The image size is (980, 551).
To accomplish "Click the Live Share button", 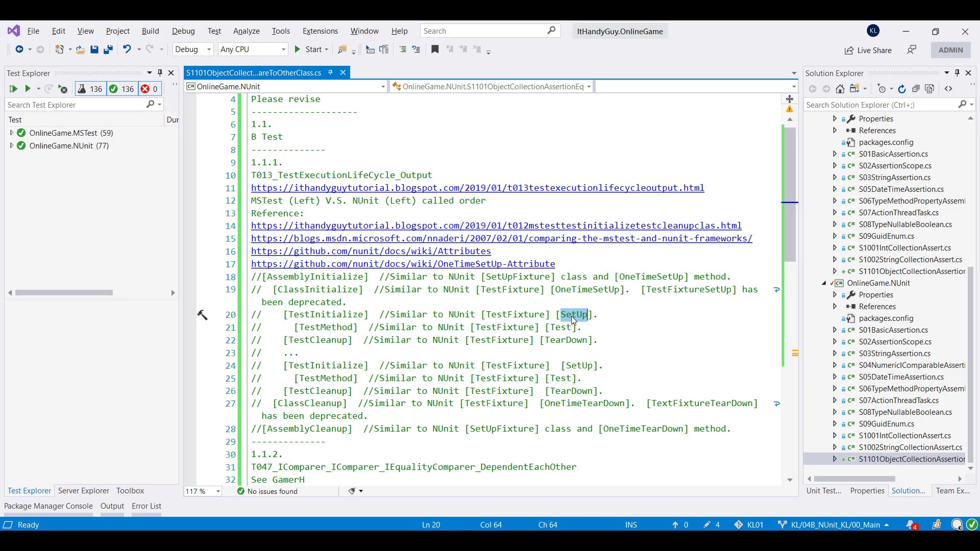I will point(868,50).
